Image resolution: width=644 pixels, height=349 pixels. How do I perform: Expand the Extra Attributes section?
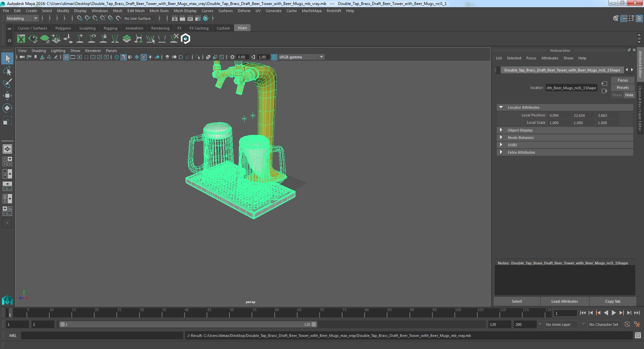(501, 152)
